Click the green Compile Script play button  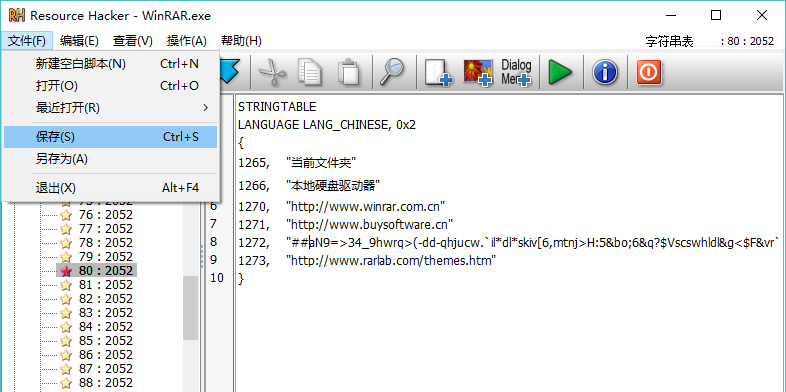coord(559,73)
